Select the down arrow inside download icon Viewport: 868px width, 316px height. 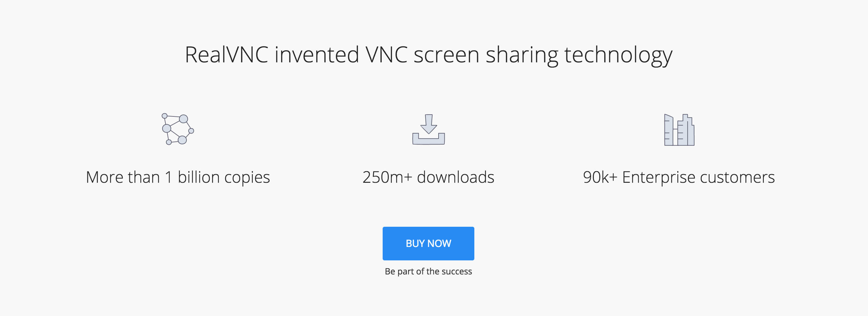428,124
